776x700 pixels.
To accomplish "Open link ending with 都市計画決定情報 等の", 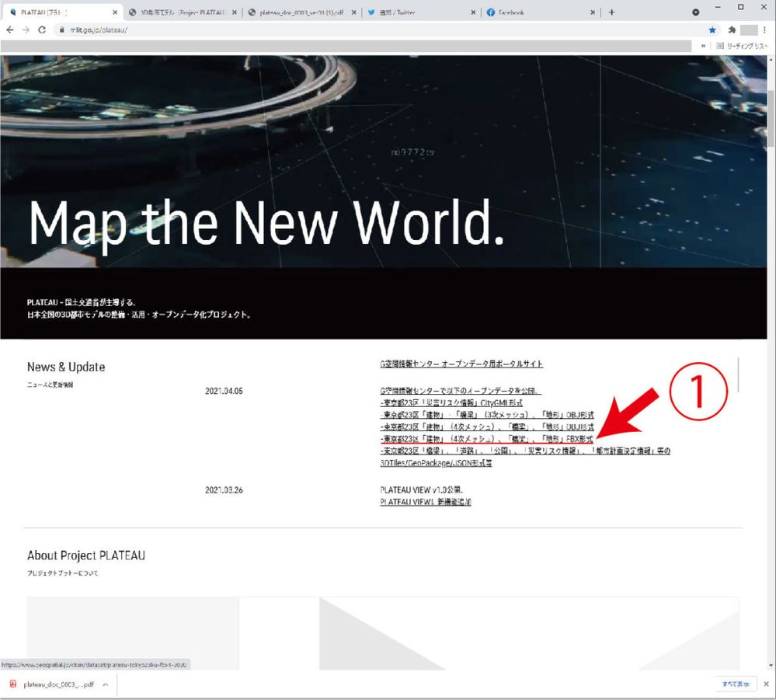I will pyautogui.click(x=525, y=451).
